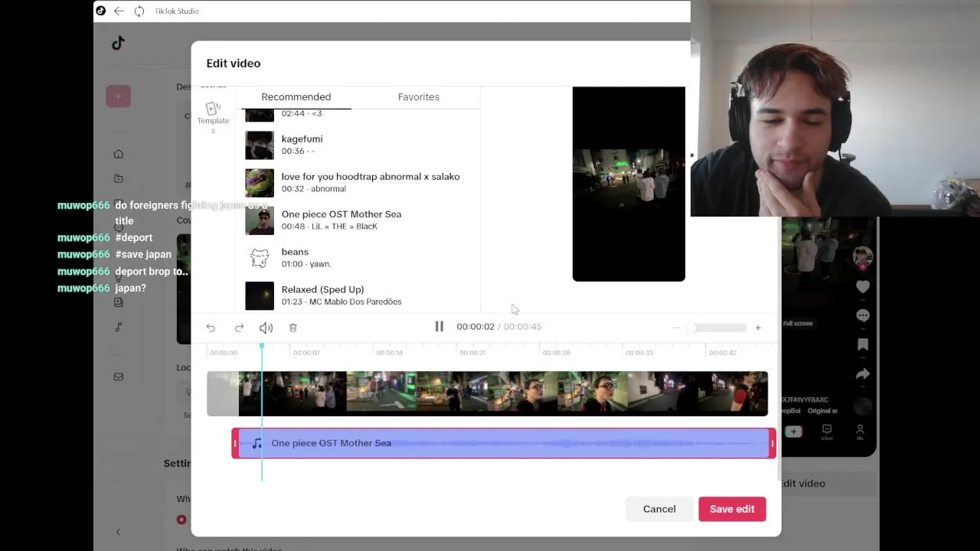The height and width of the screenshot is (551, 980).
Task: Click the right trim handle of audio clip
Action: click(x=772, y=443)
